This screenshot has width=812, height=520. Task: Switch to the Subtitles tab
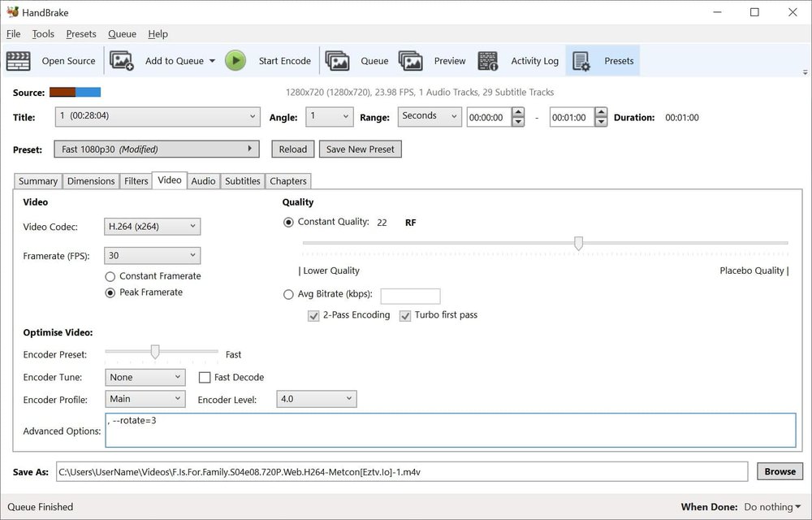tap(242, 180)
